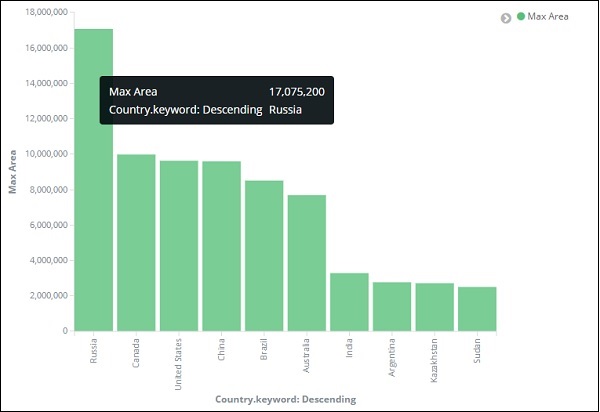Click the Kazakhstan bar
The image size is (600, 412).
click(435, 307)
